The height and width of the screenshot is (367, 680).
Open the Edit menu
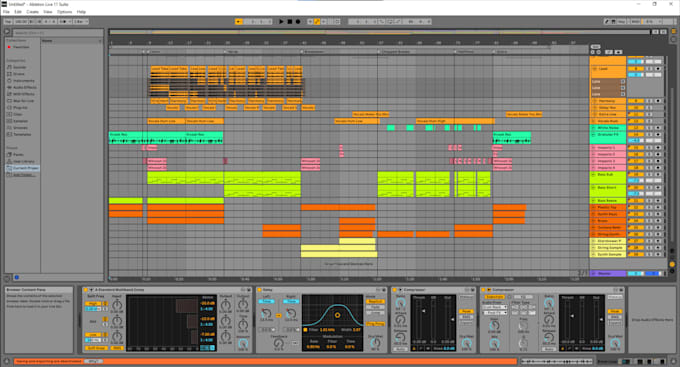[18, 12]
